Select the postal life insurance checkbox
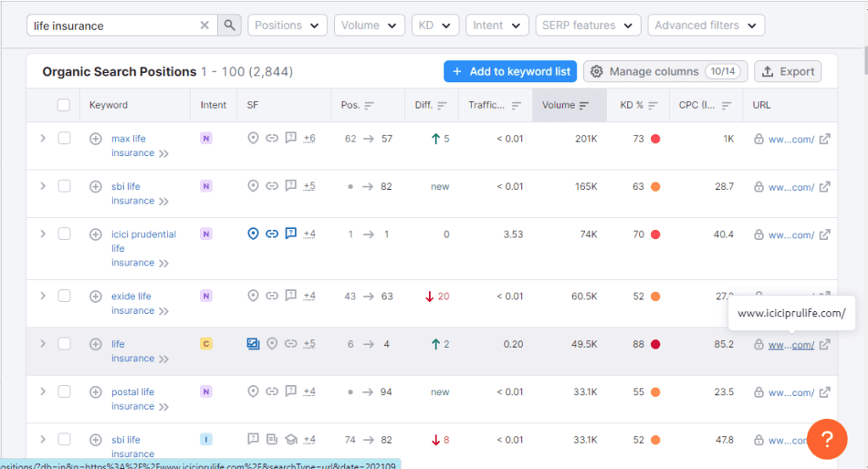868x469 pixels. click(64, 392)
